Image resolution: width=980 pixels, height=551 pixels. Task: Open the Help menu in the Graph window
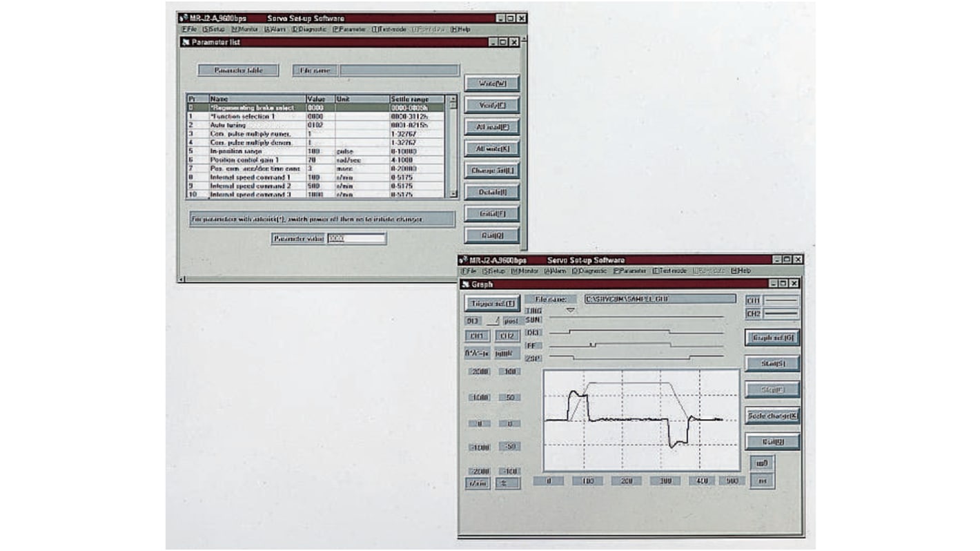[741, 271]
